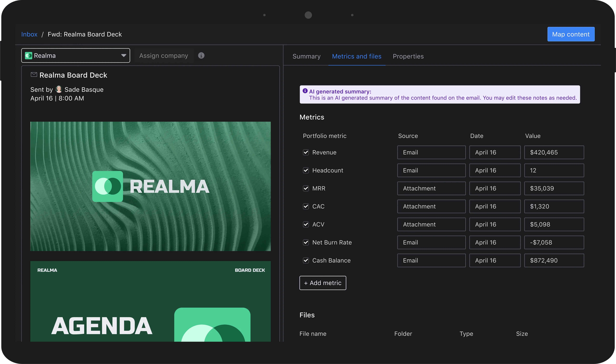Image resolution: width=616 pixels, height=364 pixels.
Task: Click the envelope icon next to Realma Board Deck
Action: 34,75
